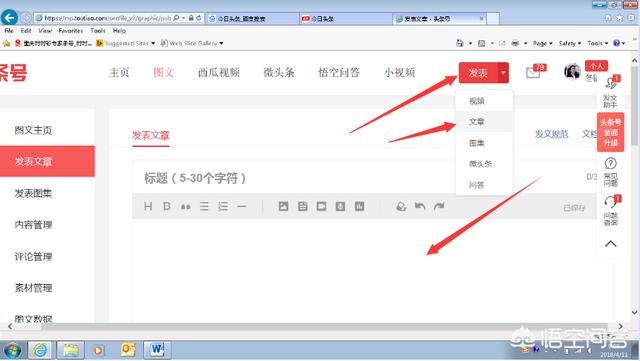The width and height of the screenshot is (640, 361).
Task: Click the second media insert icon beside the image icon
Action: pyautogui.click(x=302, y=207)
